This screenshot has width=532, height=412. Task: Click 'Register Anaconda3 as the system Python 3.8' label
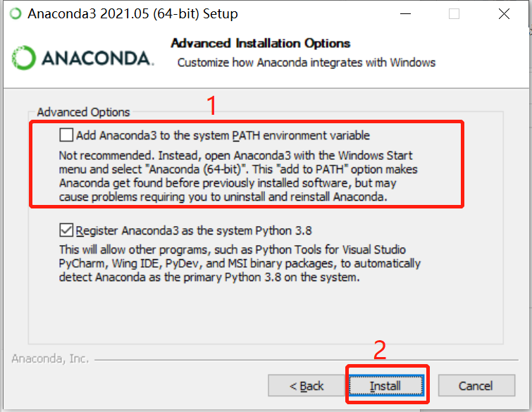[194, 230]
